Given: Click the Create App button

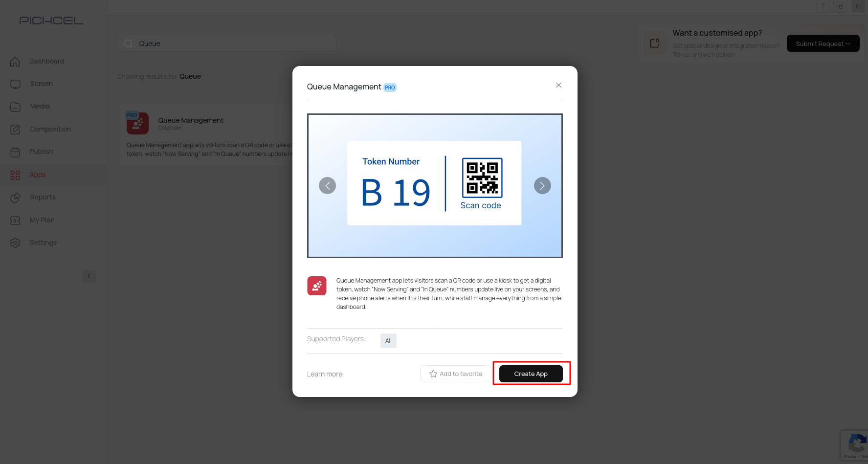Looking at the screenshot, I should click(531, 374).
